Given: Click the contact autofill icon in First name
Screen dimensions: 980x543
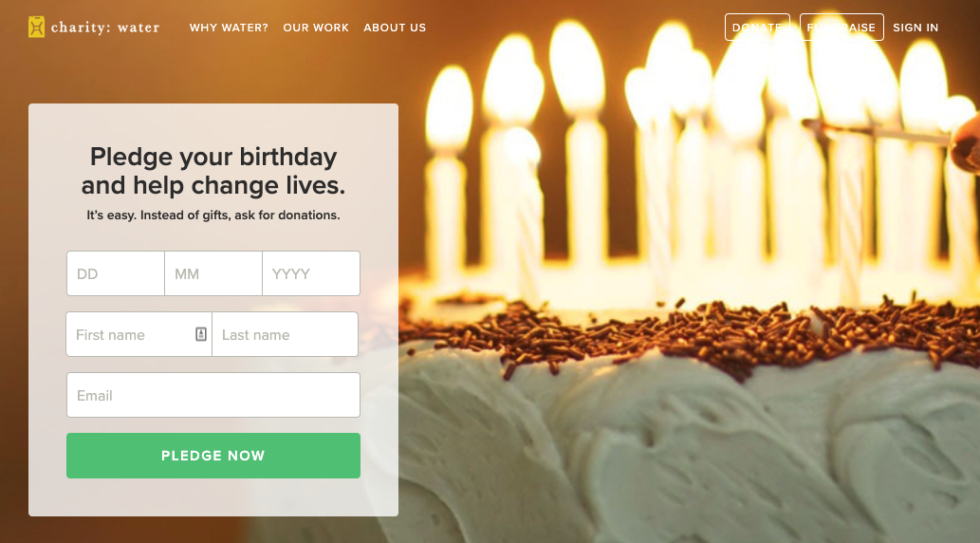Looking at the screenshot, I should pos(200,334).
